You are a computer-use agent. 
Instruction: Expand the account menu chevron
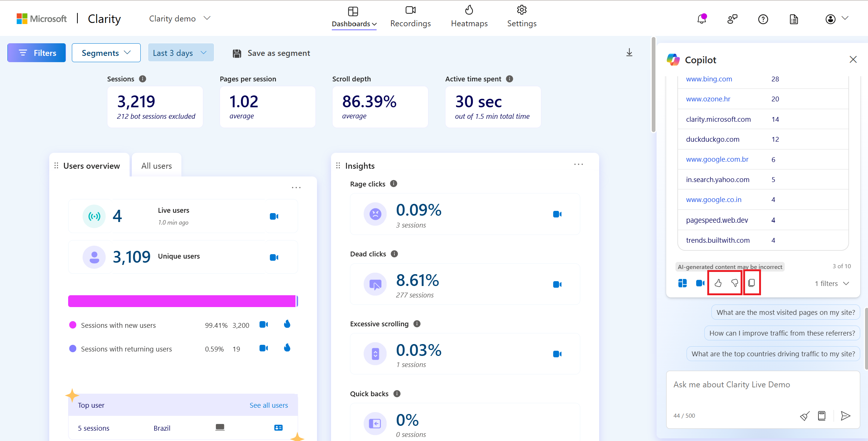click(x=845, y=18)
